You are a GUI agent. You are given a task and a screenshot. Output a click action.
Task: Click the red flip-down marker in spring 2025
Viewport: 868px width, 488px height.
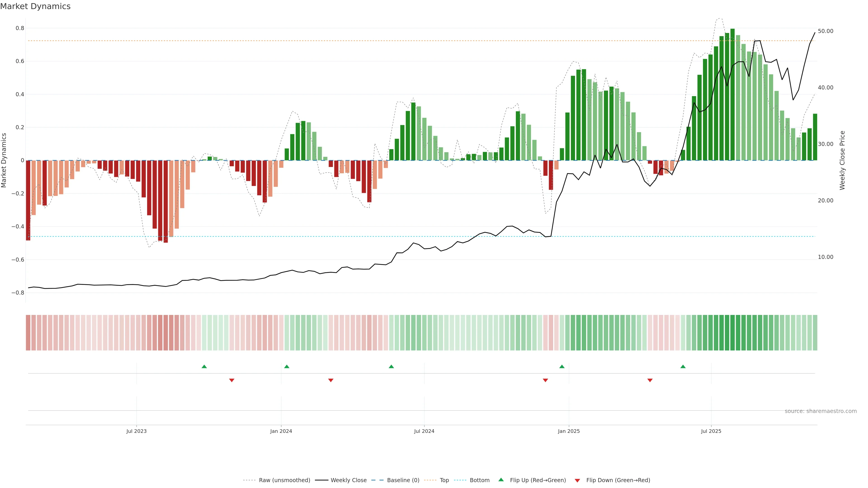(650, 380)
